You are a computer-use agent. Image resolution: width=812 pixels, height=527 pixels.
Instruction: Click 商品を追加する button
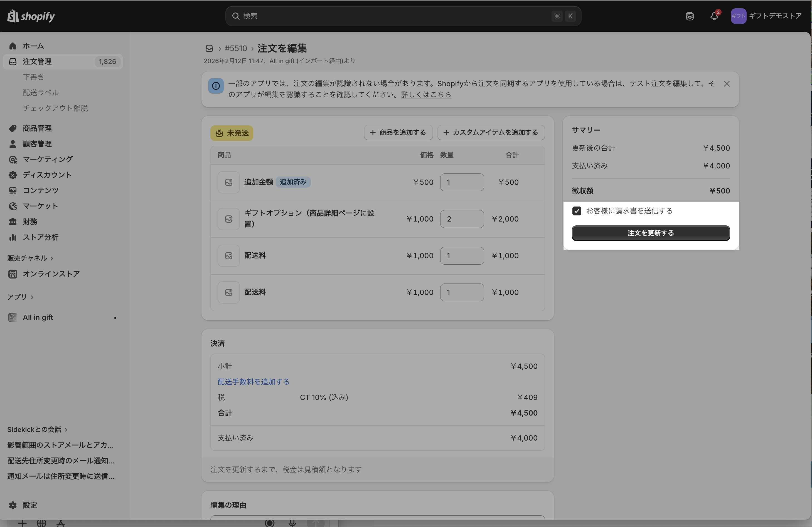(x=398, y=132)
